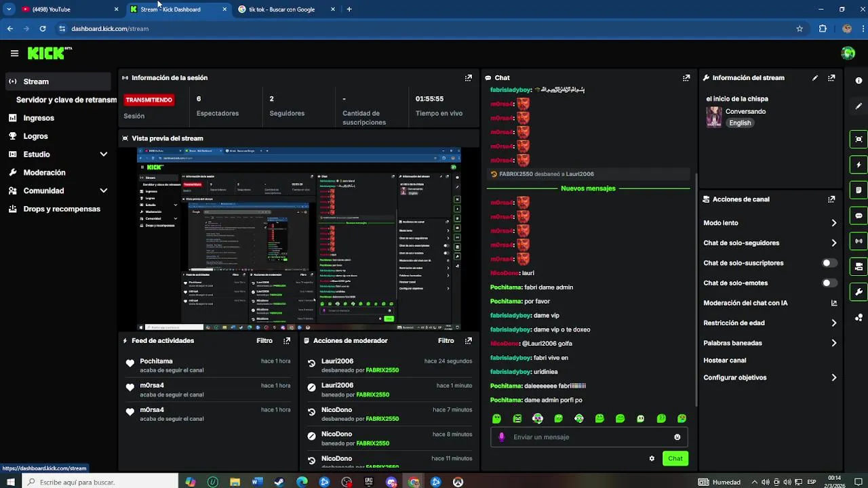Open the hamburger menu beside Kick logo

14,53
